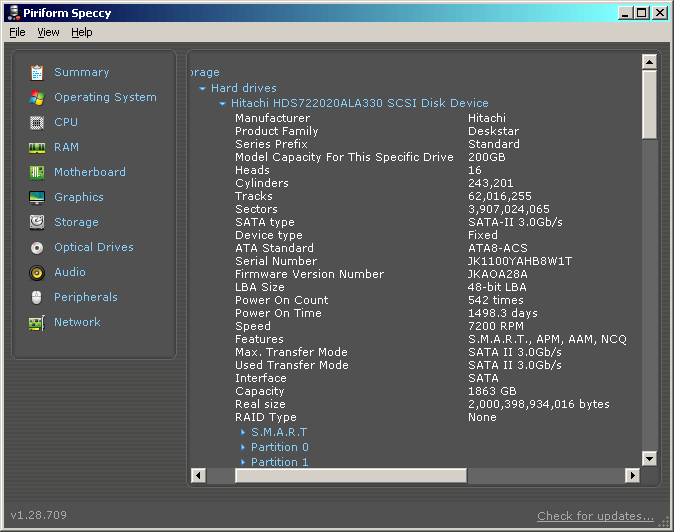
Task: Click the Product Family value Deskstar
Action: [493, 131]
